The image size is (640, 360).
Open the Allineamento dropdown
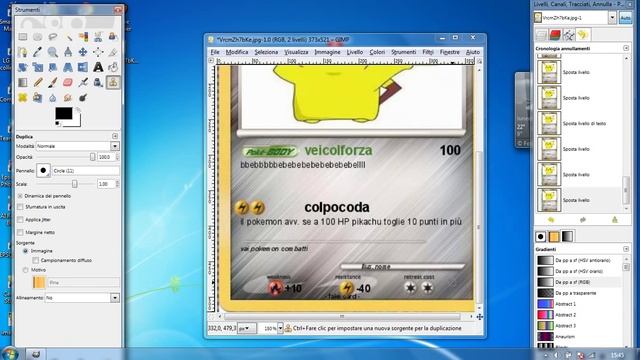click(x=82, y=298)
